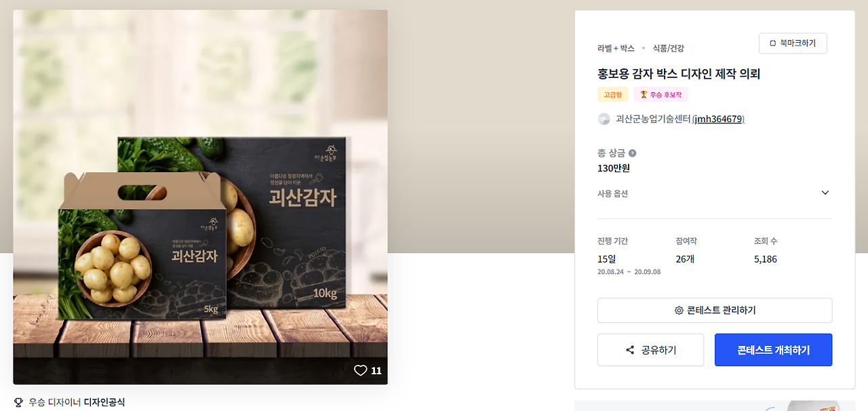Click the 콘테스트 관리하기 button
Screen dimensions: 868x411
(x=715, y=311)
